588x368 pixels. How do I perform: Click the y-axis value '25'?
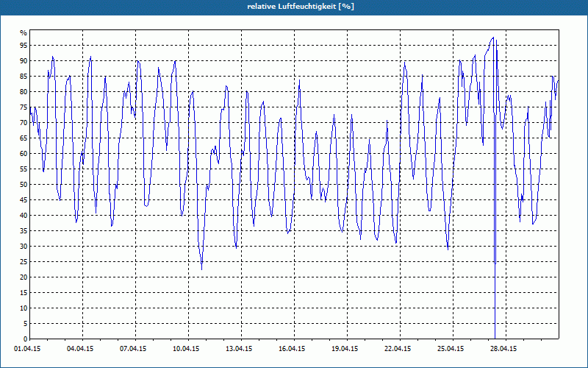(24, 262)
